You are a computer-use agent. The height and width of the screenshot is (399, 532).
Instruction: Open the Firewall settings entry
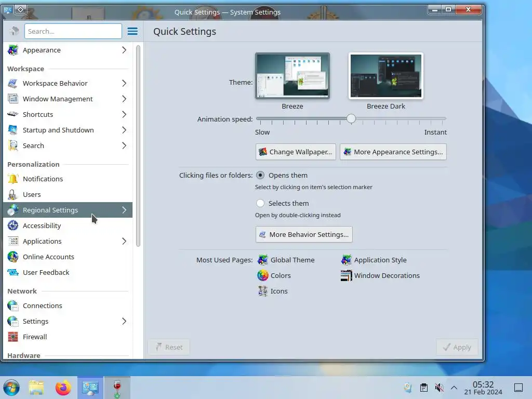pyautogui.click(x=68, y=337)
